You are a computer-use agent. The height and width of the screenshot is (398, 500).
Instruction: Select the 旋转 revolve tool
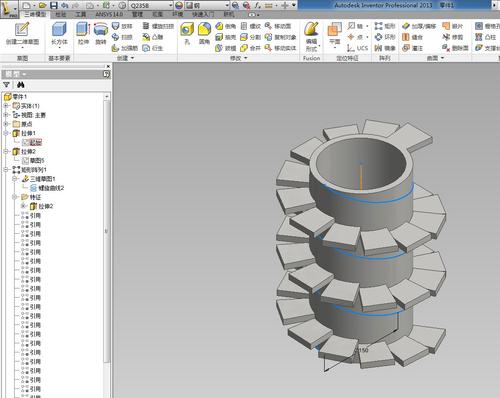click(x=100, y=33)
